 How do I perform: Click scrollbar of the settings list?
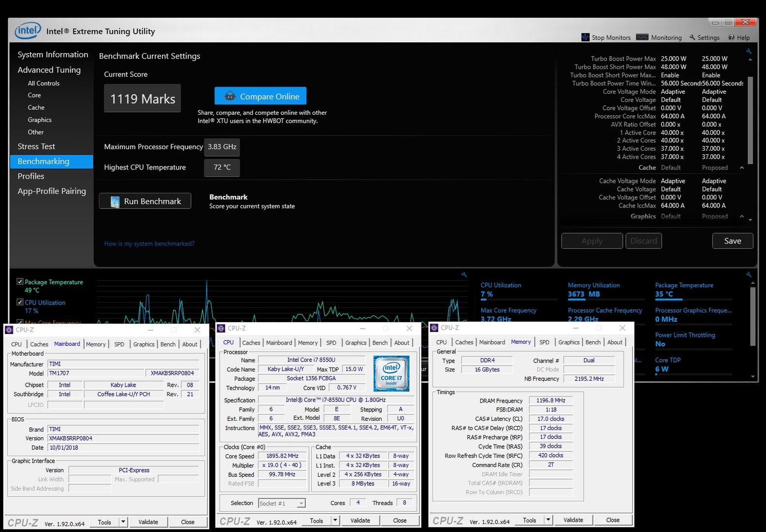tap(750, 120)
